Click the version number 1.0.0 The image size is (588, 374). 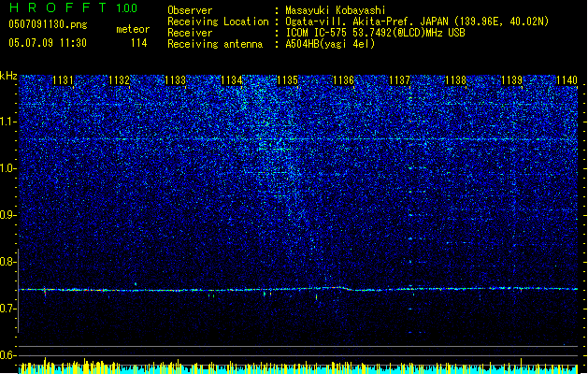coord(126,7)
